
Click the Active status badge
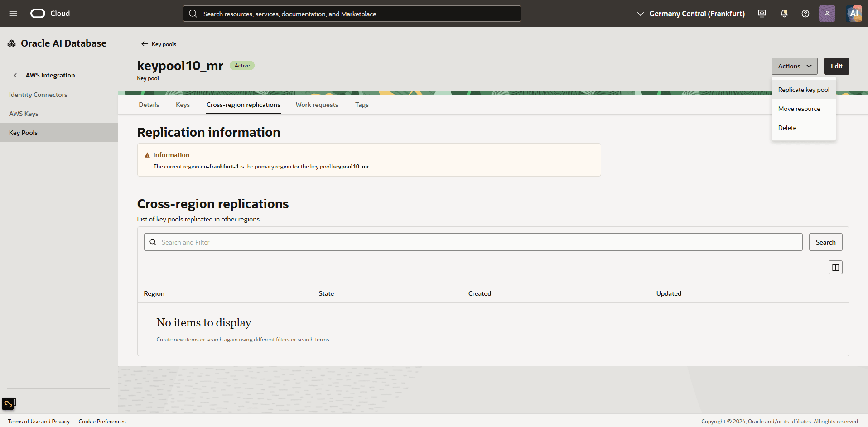point(242,66)
